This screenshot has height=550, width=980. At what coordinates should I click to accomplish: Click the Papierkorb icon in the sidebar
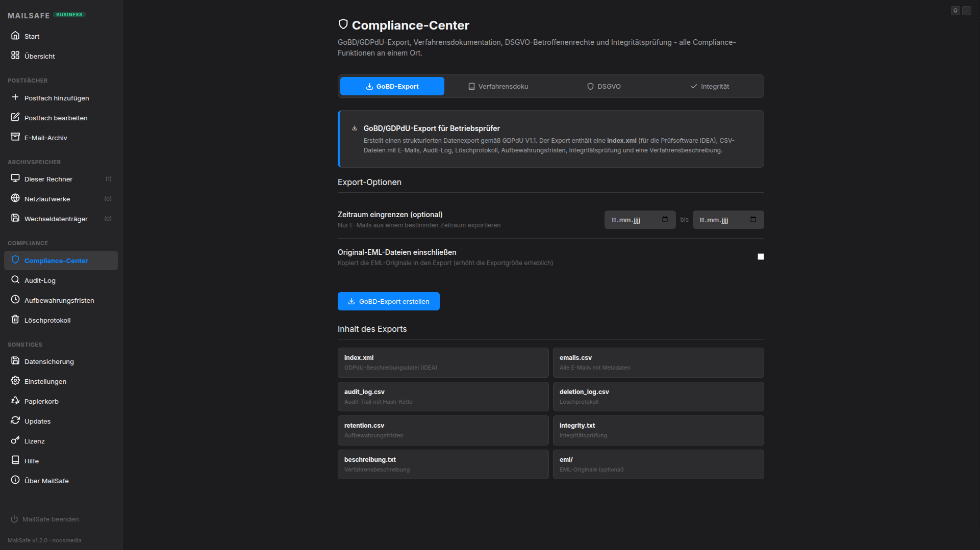coord(15,401)
